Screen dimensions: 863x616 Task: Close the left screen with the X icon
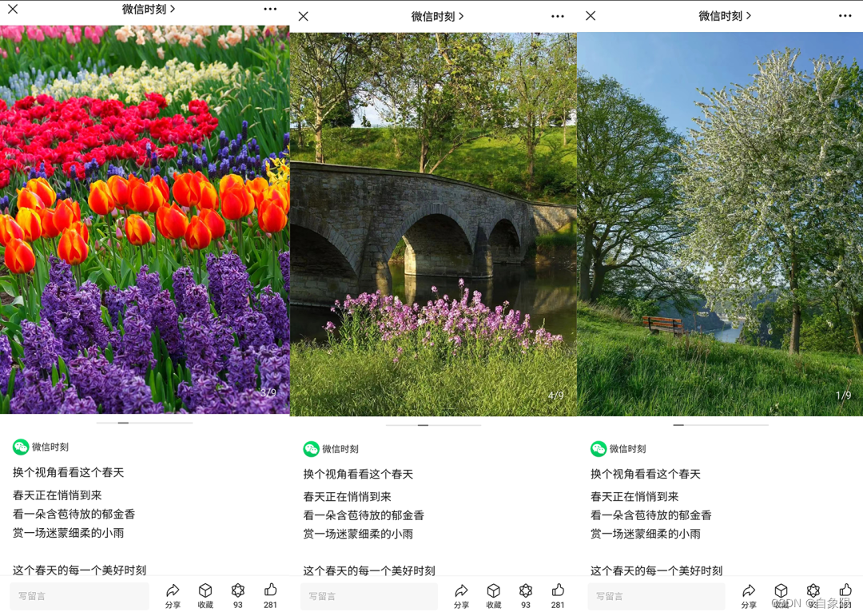pyautogui.click(x=13, y=9)
